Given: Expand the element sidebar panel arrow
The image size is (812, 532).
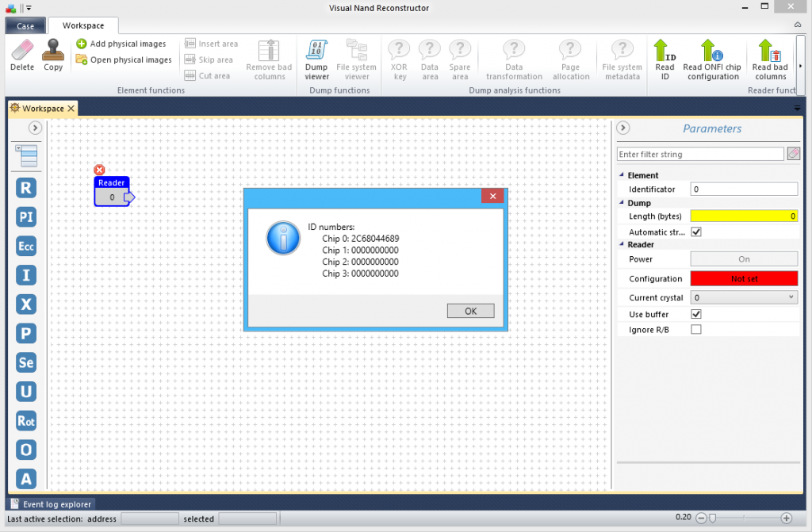Looking at the screenshot, I should pos(35,128).
